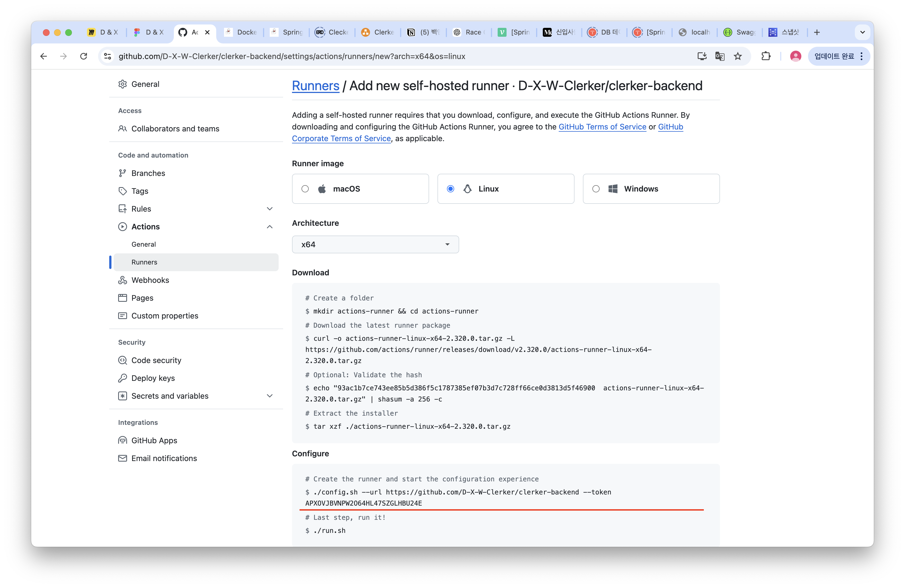Viewport: 905px width, 588px height.
Task: Open the tab search dropdown chevron
Action: click(862, 32)
